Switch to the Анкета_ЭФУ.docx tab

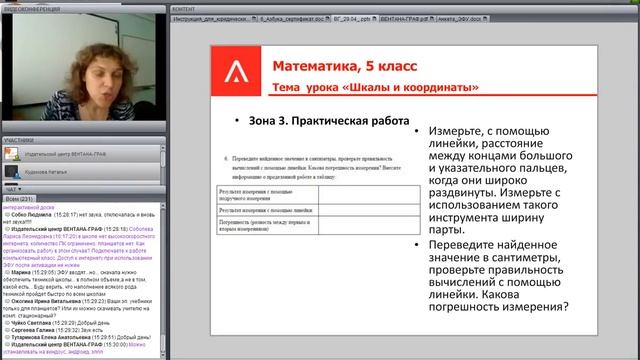(x=462, y=19)
